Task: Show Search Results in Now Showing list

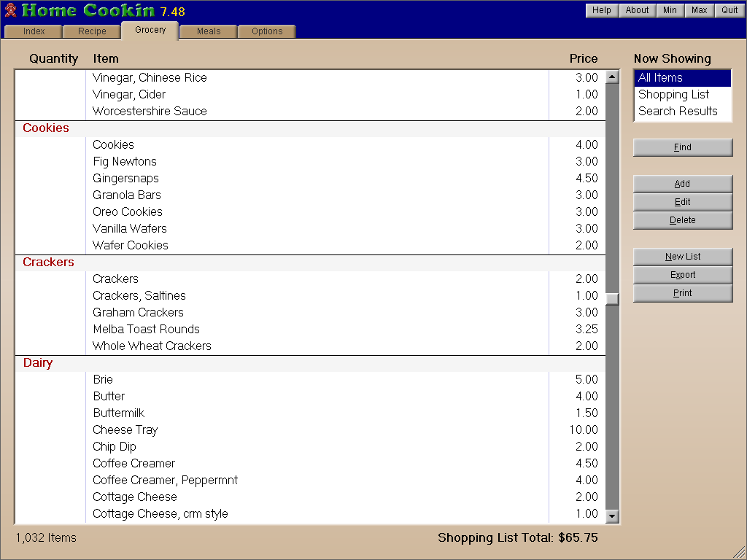Action: click(678, 112)
